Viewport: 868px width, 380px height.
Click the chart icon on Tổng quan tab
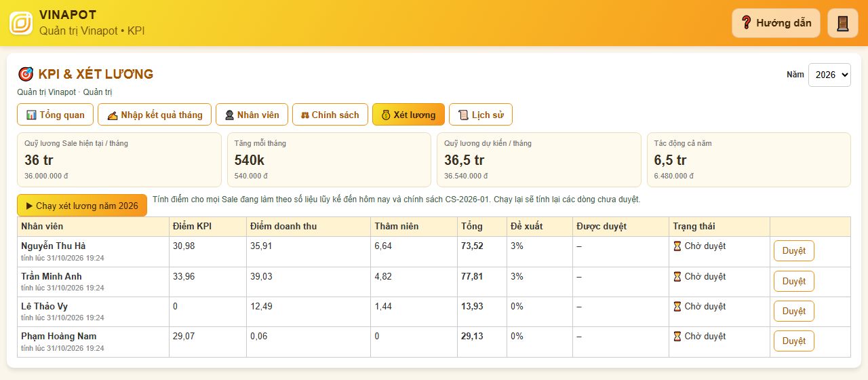[31, 115]
